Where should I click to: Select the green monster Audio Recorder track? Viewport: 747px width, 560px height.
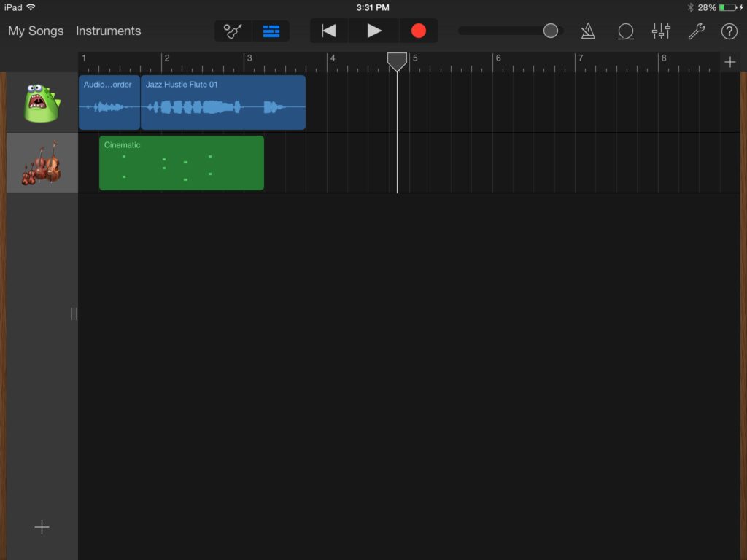coord(42,102)
